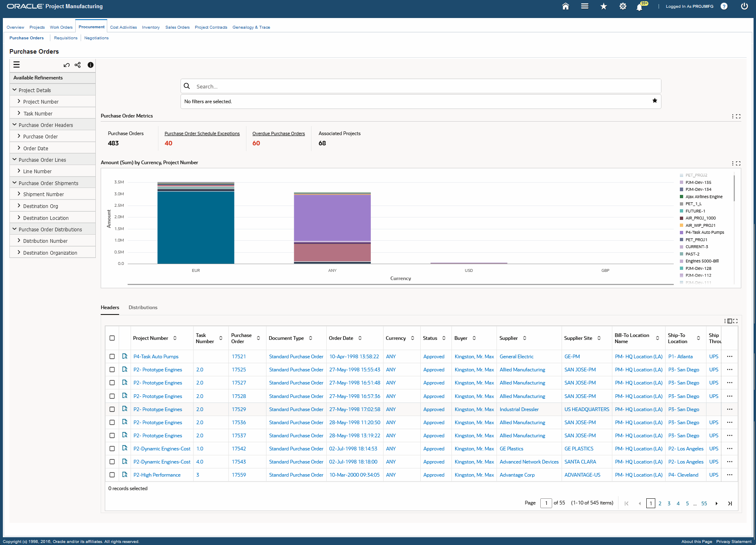
Task: Open detail icon for order 17559
Action: pos(125,475)
